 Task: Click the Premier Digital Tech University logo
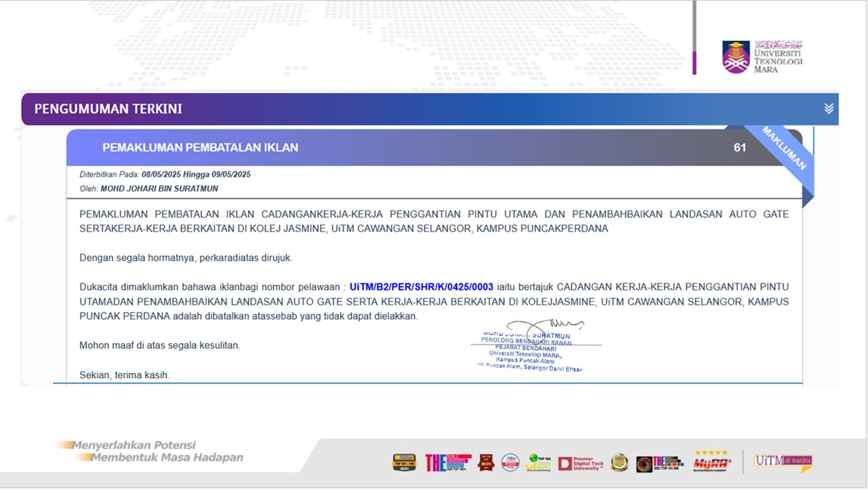[x=581, y=463]
